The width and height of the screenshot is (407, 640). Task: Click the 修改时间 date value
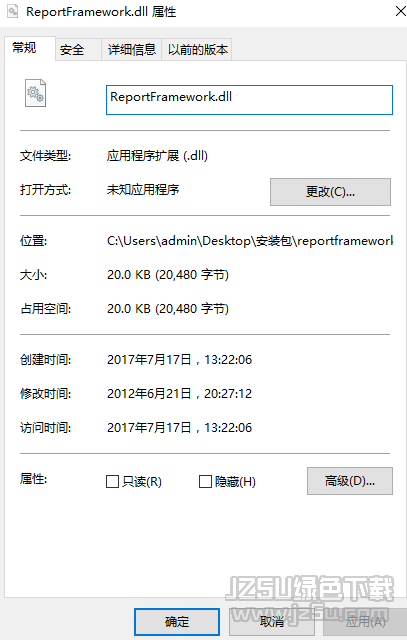[x=179, y=393]
